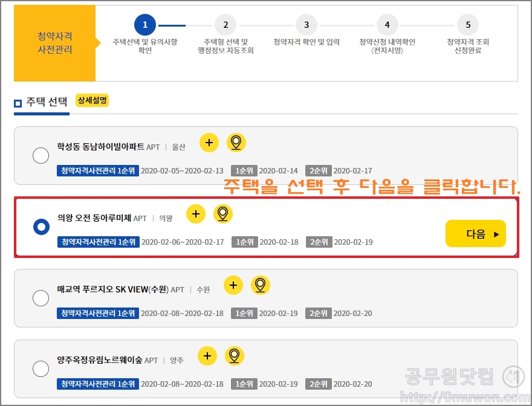Viewport: 532px width, 406px height.
Task: Click the 2순위 date 2020-02-19 in 의왕 row
Action: (353, 242)
